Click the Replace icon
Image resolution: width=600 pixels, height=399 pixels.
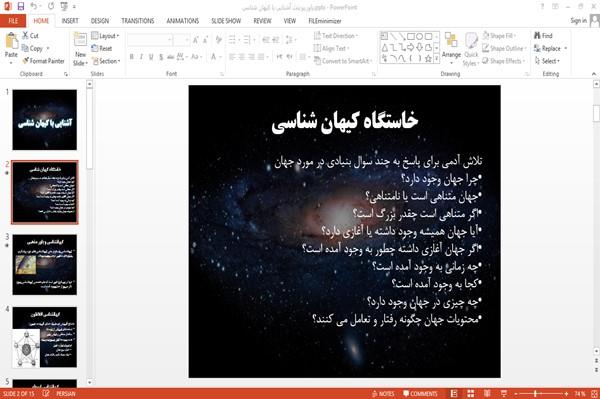pyautogui.click(x=538, y=48)
